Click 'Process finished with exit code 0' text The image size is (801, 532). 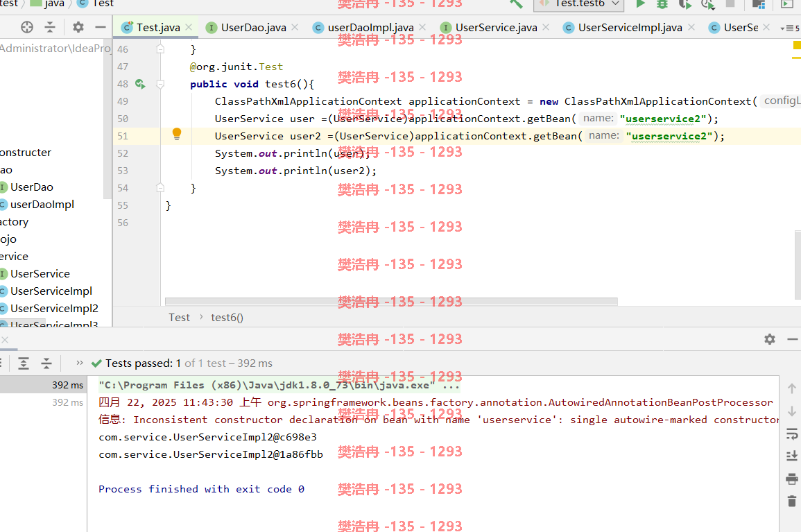tap(201, 489)
